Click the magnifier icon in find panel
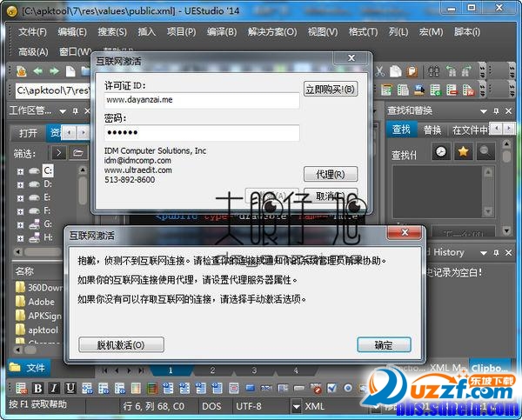The width and height of the screenshot is (522, 420). tap(485, 152)
